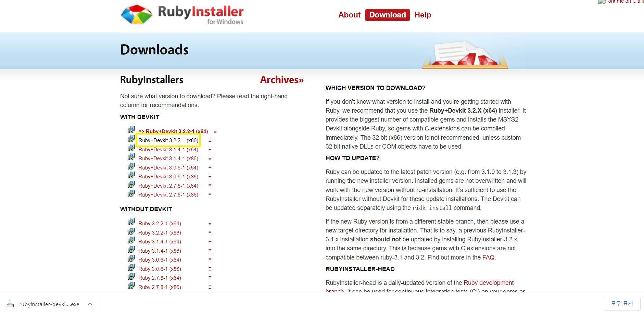This screenshot has height=316, width=644.
Task: Open the details icon for Ruby 2.7.8-1 (x86)
Action: click(210, 287)
